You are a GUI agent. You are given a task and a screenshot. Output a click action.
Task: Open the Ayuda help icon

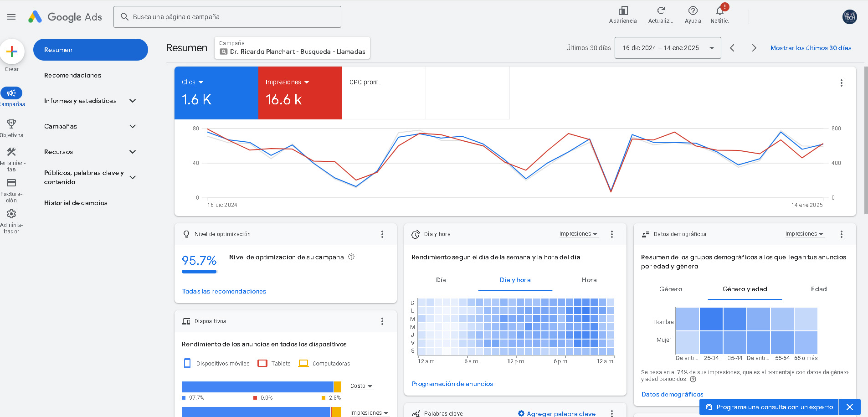693,11
